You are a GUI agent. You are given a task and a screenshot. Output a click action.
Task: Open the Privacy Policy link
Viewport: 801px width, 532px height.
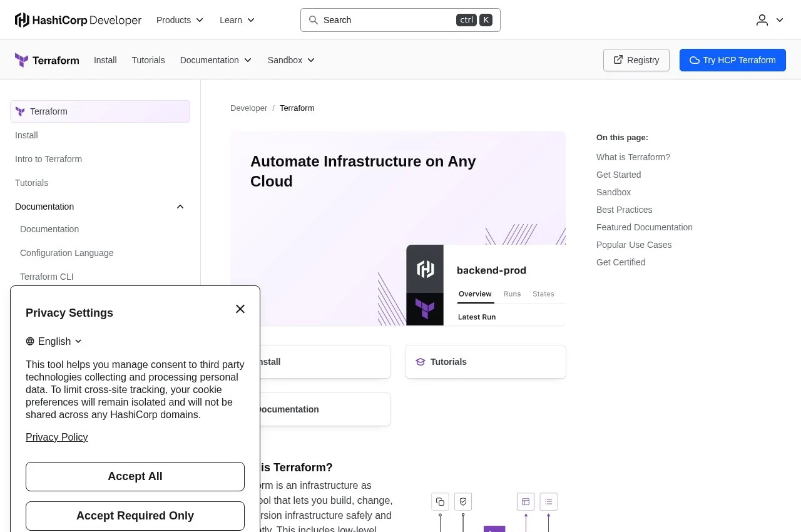click(x=56, y=437)
